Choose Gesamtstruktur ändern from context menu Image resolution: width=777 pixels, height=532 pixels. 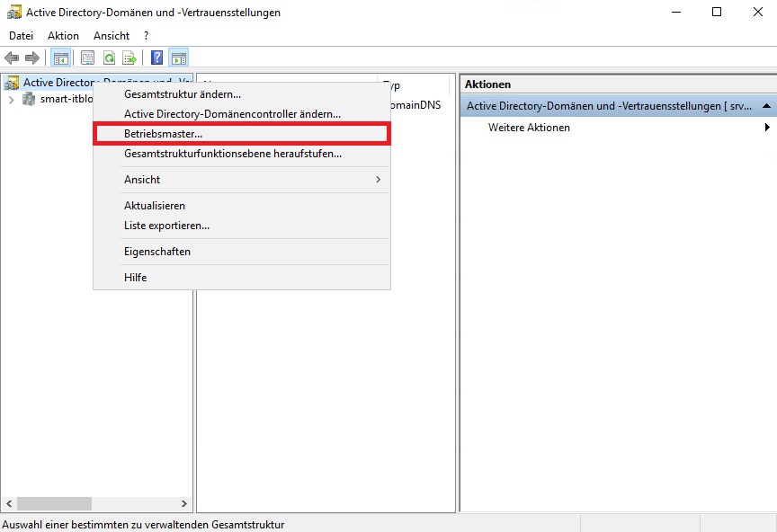183,94
